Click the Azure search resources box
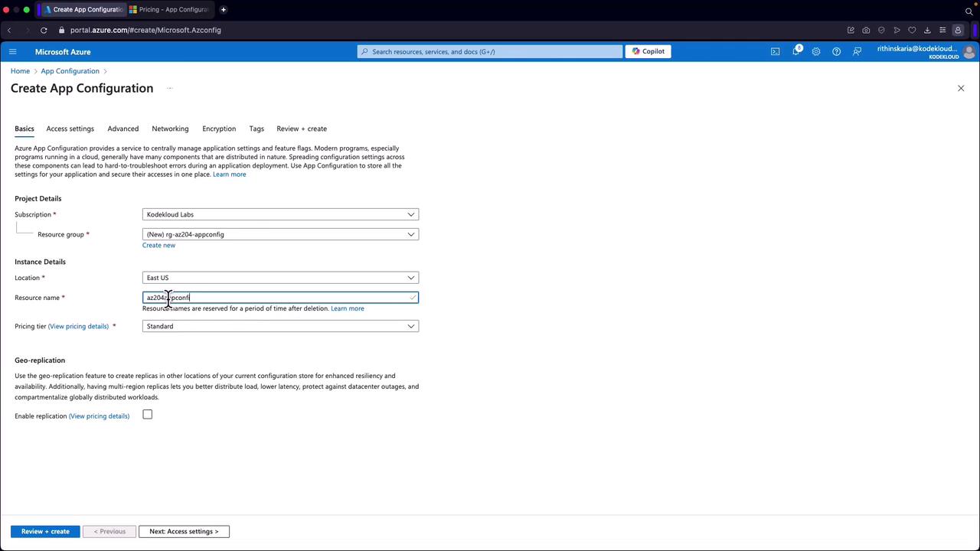Viewport: 980px width, 551px height. click(490, 51)
